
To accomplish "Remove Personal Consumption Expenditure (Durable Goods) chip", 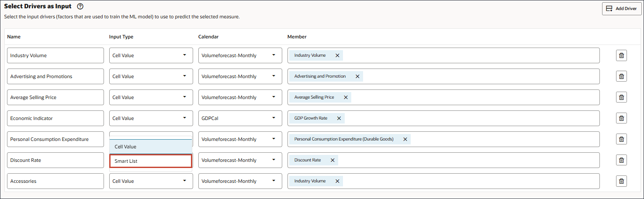I will click(x=405, y=139).
